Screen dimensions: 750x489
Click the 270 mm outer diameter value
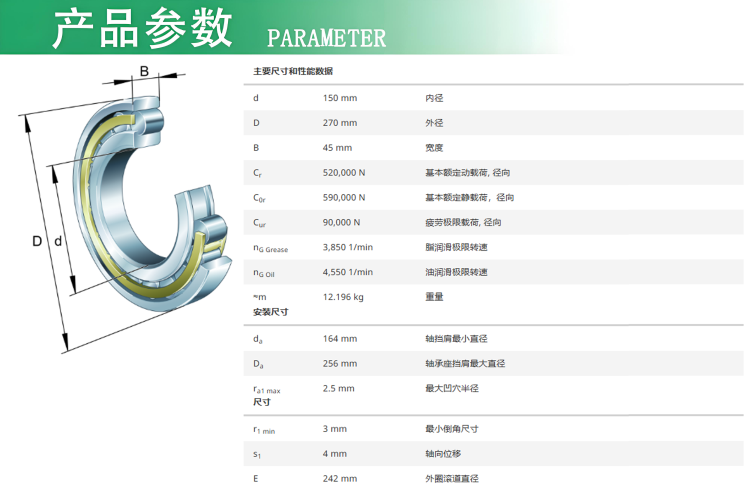pos(340,123)
